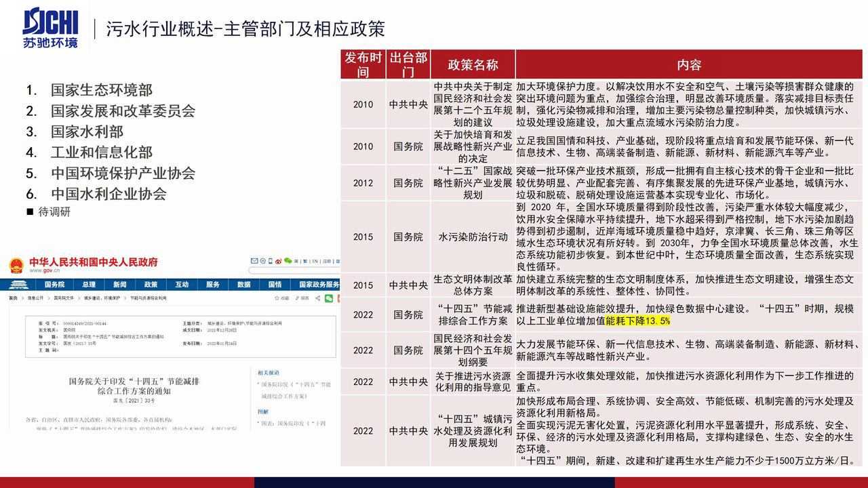Click the "十四五"节能减排综合工作方案 cell
Screen dimensions: 868x488
(473, 314)
